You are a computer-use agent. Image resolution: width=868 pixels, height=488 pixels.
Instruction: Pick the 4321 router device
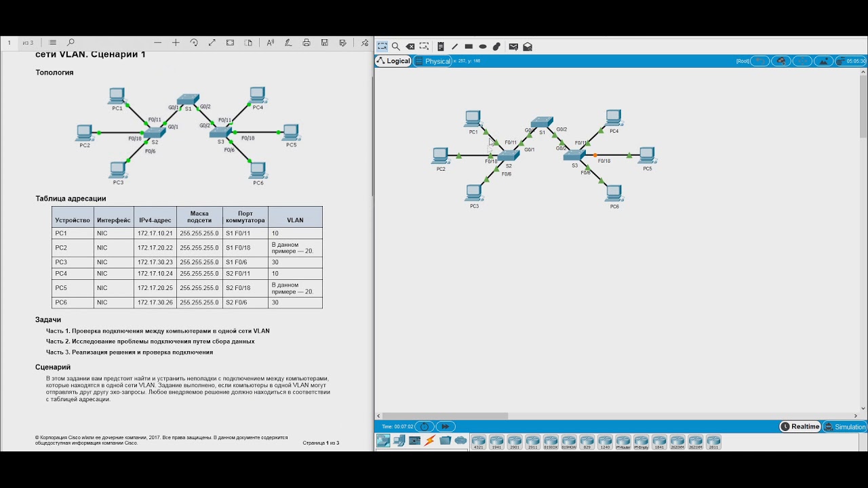pos(479,443)
